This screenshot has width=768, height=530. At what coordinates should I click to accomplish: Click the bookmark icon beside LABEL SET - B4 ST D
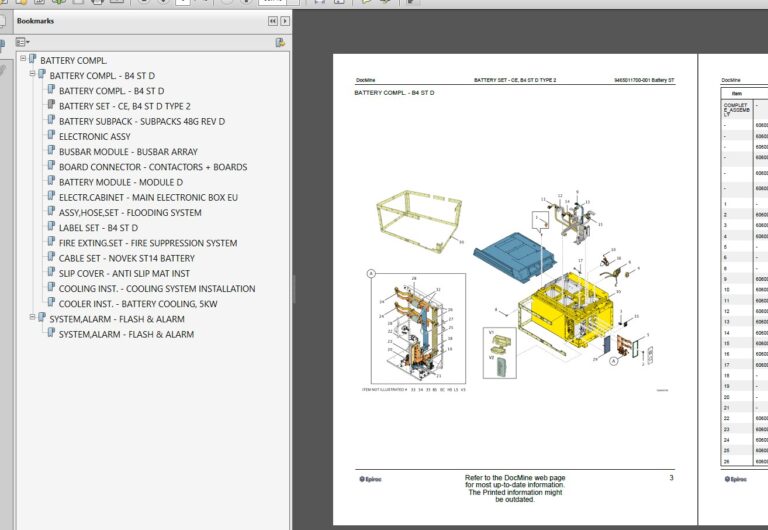tap(51, 226)
